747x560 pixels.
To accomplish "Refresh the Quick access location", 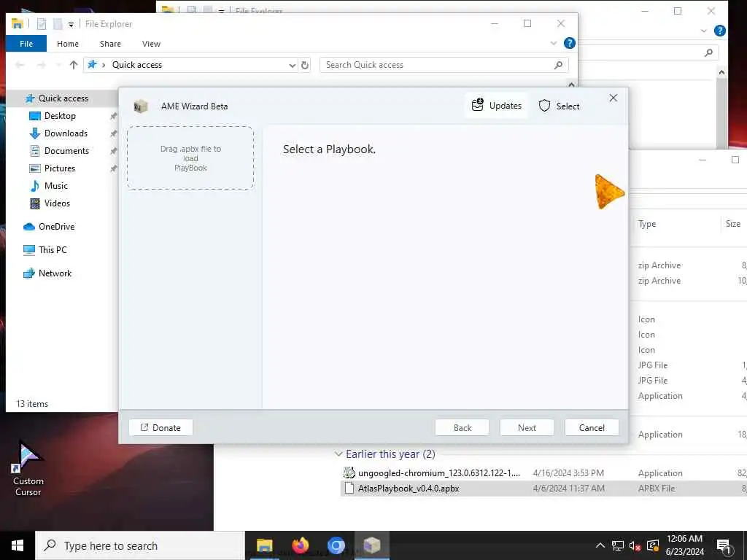I will pyautogui.click(x=305, y=65).
